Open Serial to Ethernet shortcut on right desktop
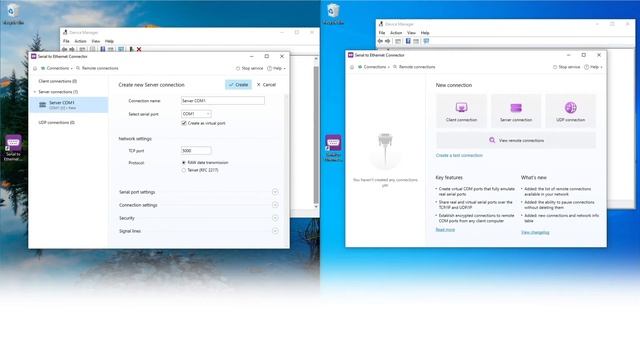 coord(333,148)
